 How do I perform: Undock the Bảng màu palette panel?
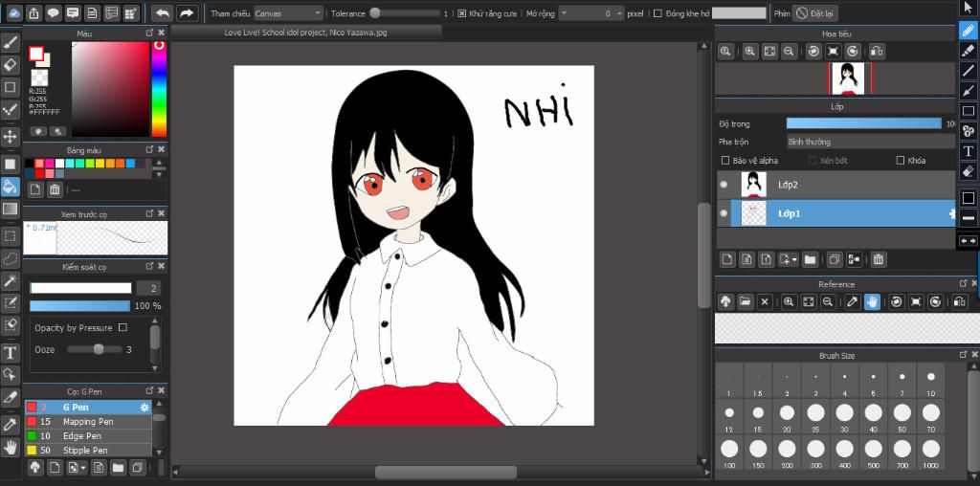(149, 150)
